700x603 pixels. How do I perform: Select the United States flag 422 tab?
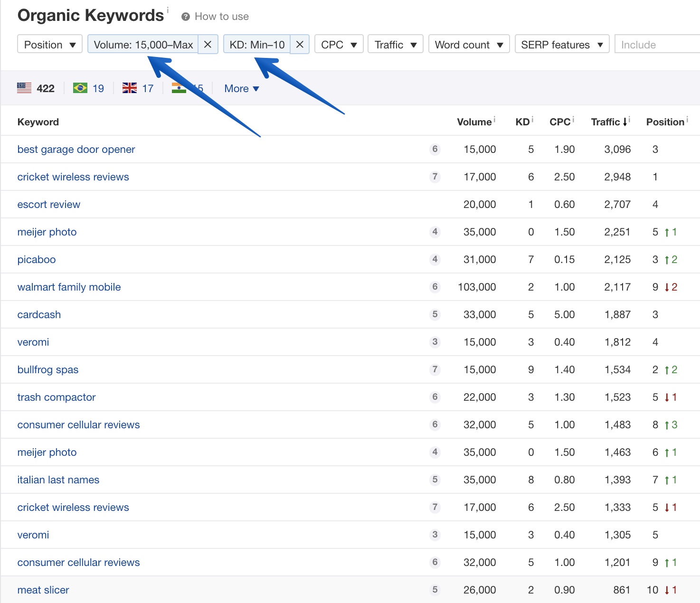(x=36, y=88)
